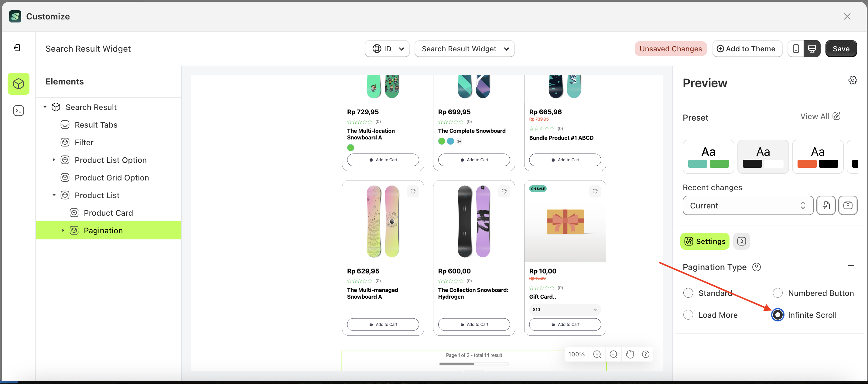Switch to desktop preview icon
This screenshot has width=868, height=384.
click(x=812, y=49)
